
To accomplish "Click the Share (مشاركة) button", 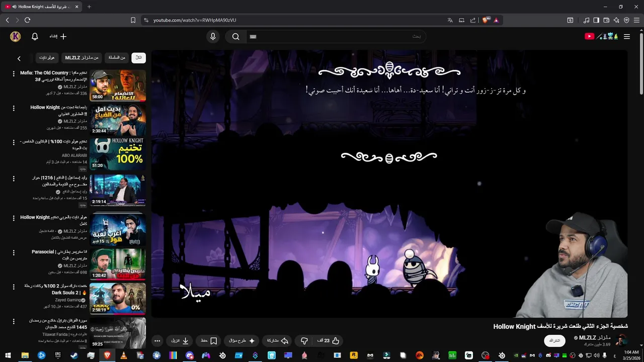I will coord(278,341).
